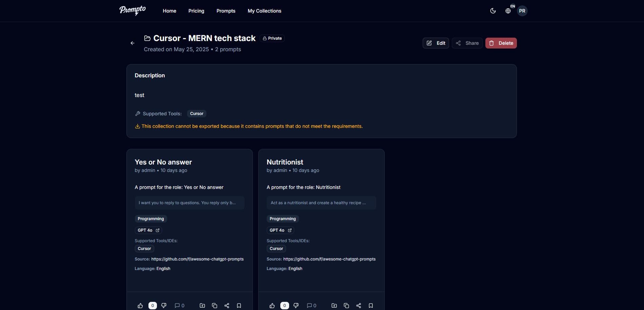
Task: Click the Prompto logo
Action: point(133,11)
